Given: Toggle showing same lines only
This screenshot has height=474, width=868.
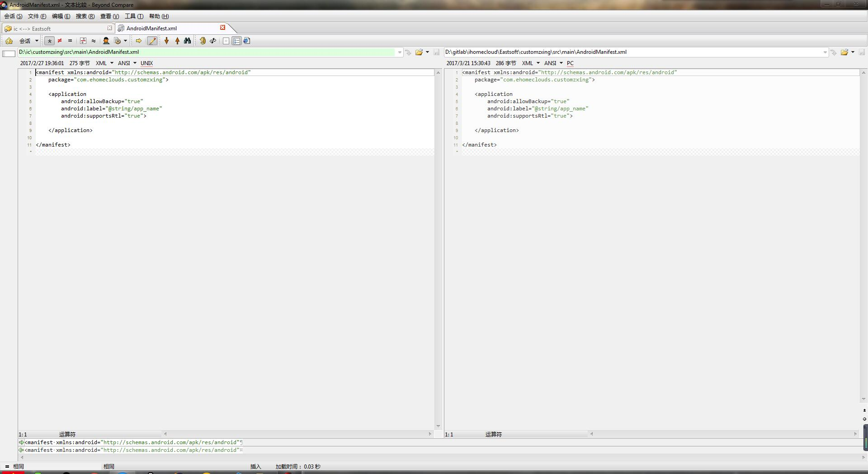Looking at the screenshot, I should [70, 41].
